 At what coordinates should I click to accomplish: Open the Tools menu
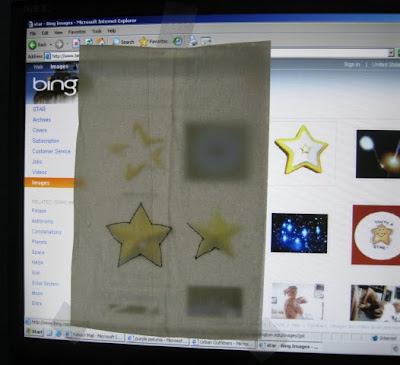97,31
